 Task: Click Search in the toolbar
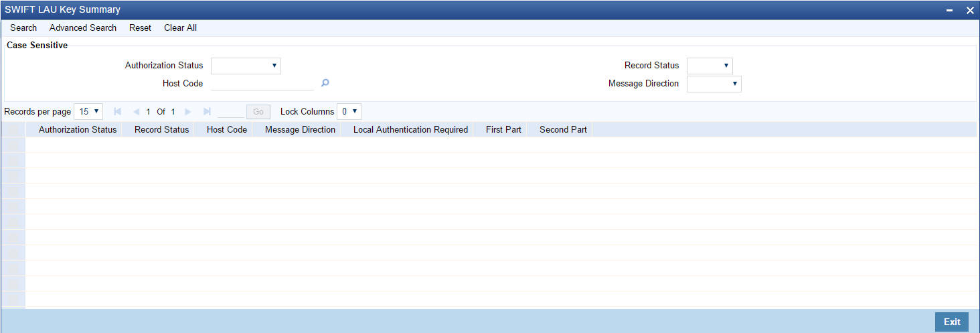(x=23, y=27)
